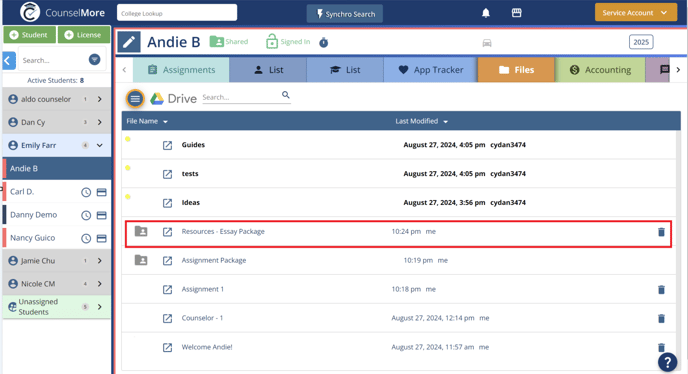Open the help question mark button

point(667,362)
